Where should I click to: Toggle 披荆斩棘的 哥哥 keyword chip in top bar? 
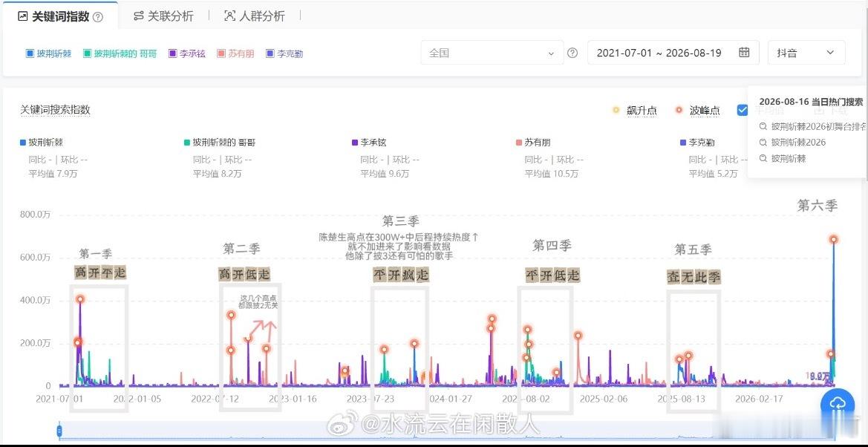[120, 53]
